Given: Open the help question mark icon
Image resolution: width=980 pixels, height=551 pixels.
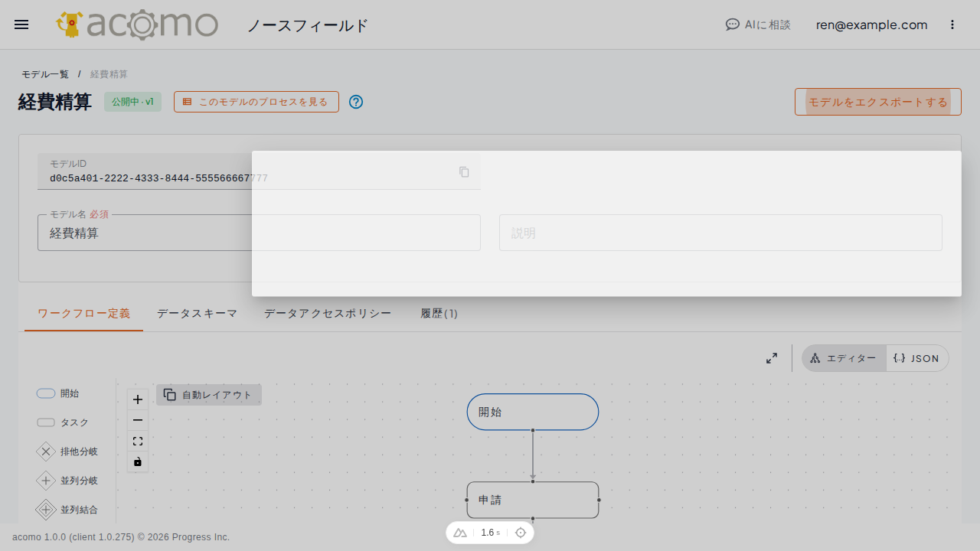Looking at the screenshot, I should (356, 102).
